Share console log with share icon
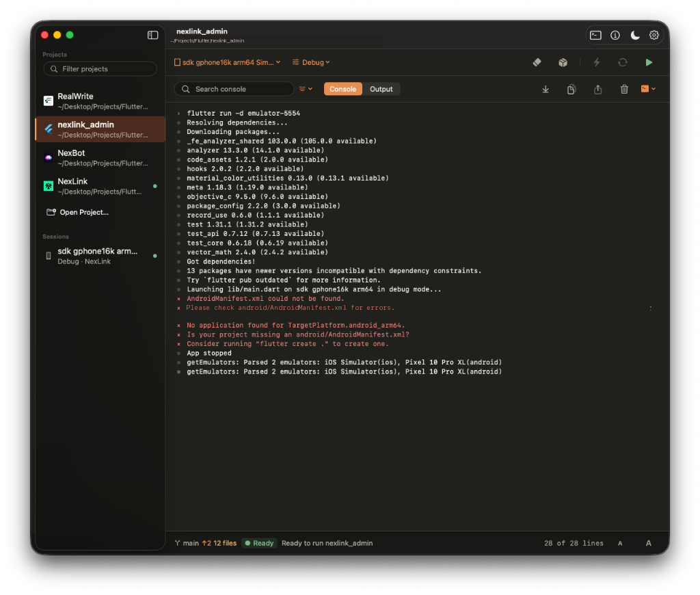This screenshot has width=700, height=595. click(x=597, y=90)
